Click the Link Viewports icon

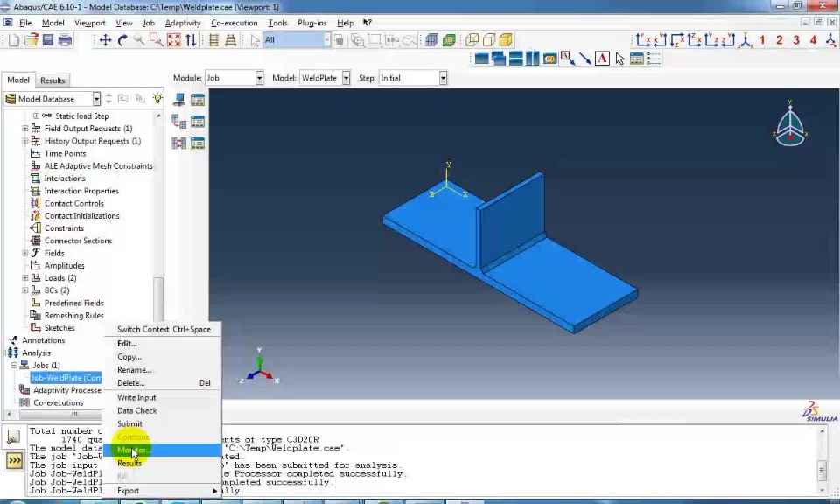549,59
